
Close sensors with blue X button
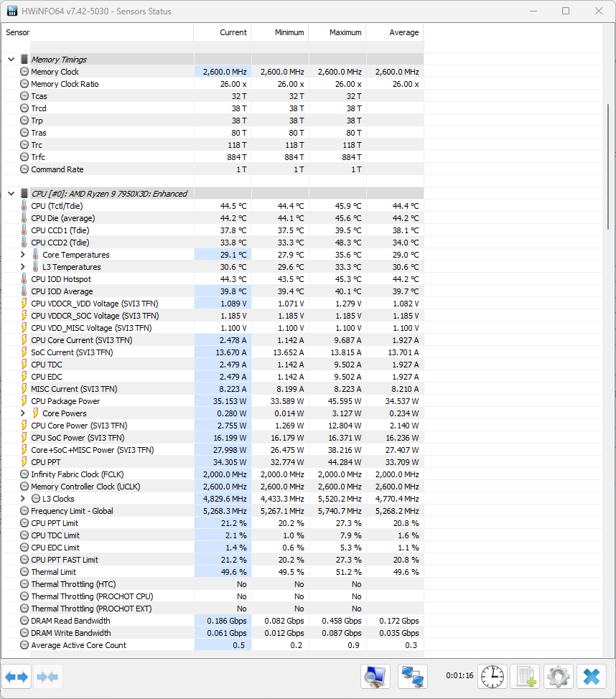(x=592, y=677)
